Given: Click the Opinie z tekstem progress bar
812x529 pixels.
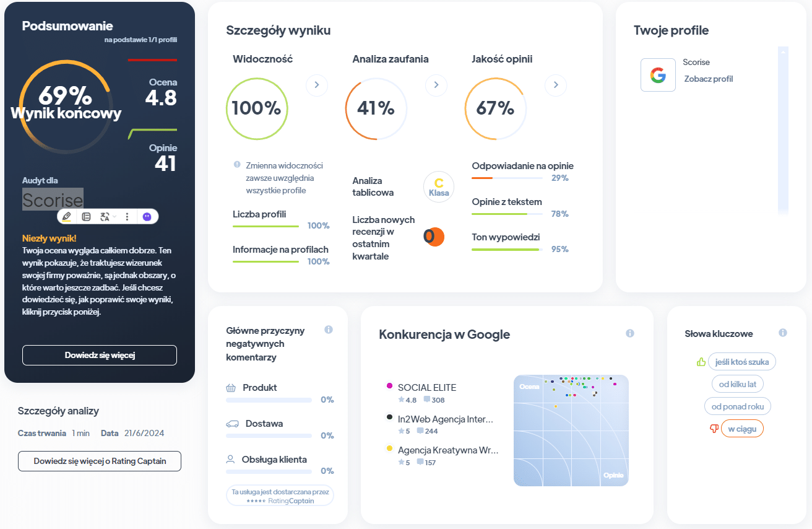Looking at the screenshot, I should point(507,214).
